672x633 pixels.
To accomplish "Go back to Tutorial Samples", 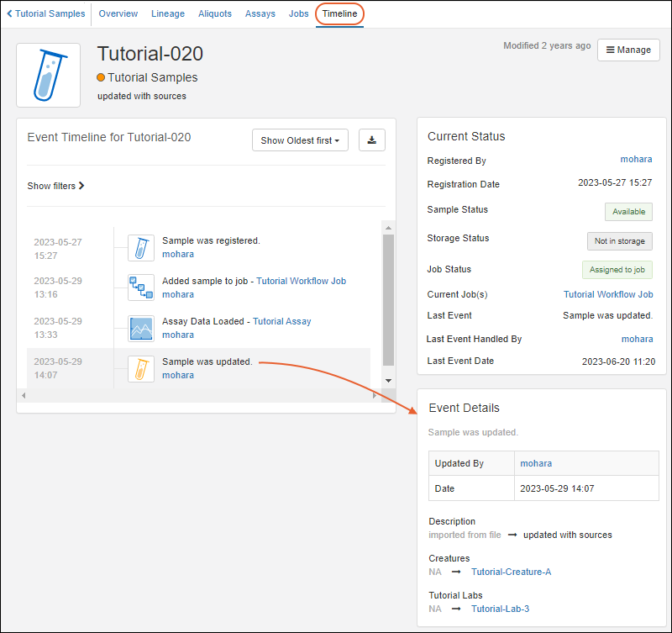I will pos(45,14).
